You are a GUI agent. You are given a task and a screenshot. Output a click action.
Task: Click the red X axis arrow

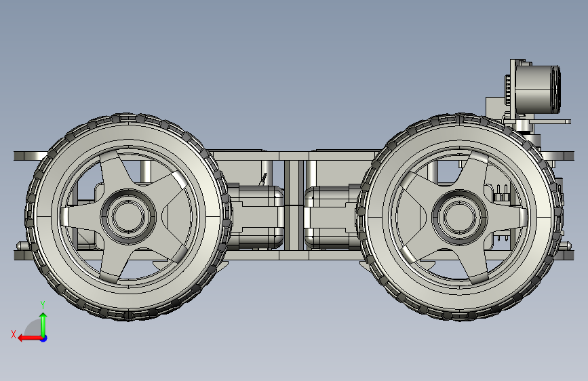pyautogui.click(x=29, y=338)
